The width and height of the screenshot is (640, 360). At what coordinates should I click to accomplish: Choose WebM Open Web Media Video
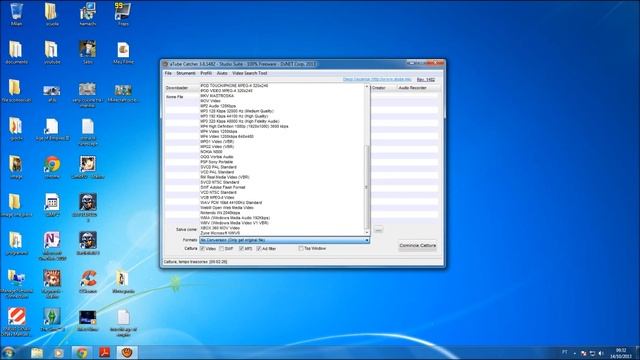coord(227,208)
